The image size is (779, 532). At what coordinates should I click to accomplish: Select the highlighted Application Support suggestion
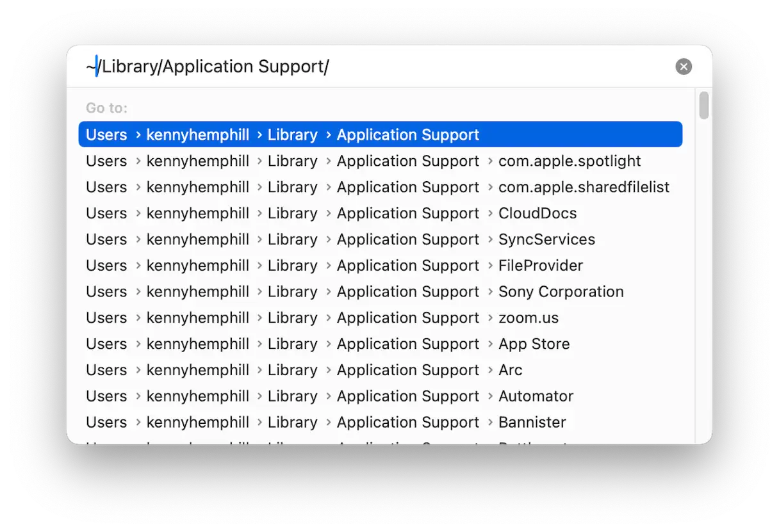381,134
